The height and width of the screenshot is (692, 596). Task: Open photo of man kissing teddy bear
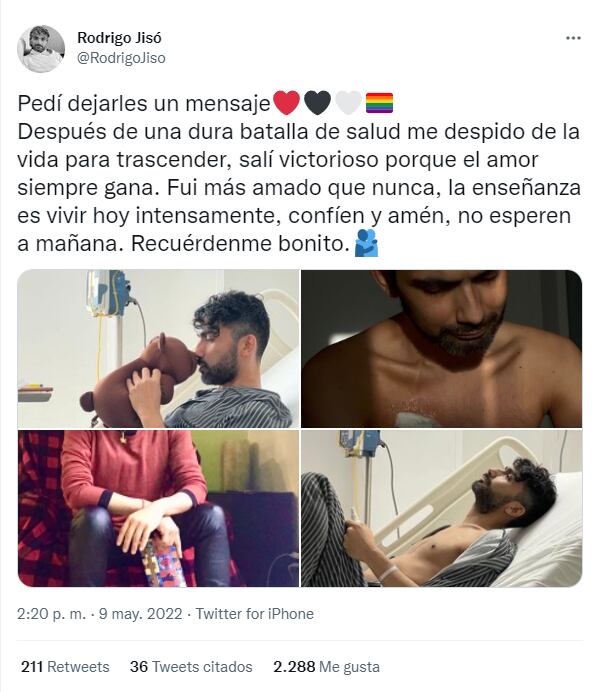158,349
